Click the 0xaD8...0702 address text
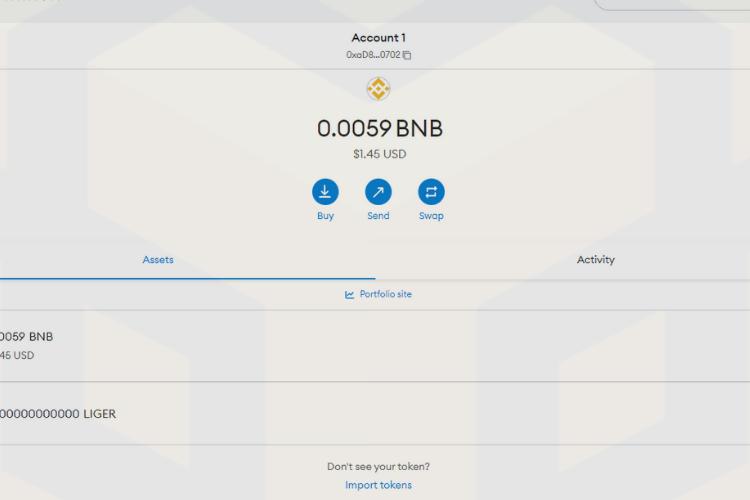The width and height of the screenshot is (750, 500). (373, 55)
